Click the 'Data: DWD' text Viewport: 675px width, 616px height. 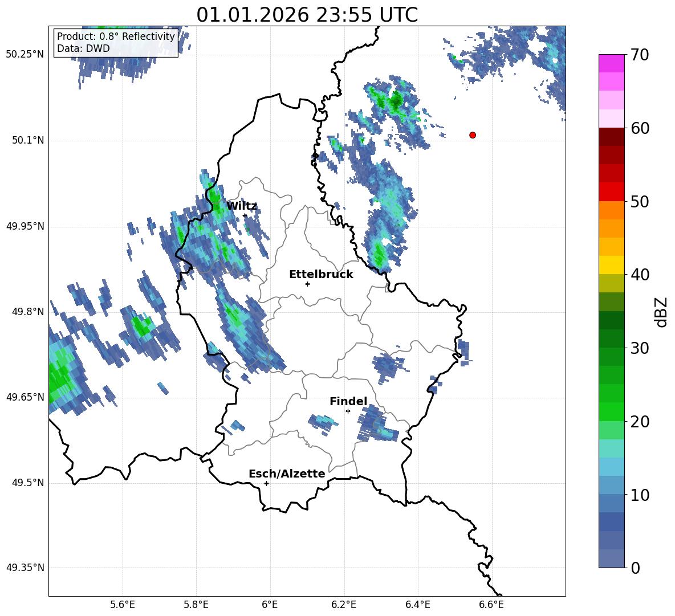coord(83,48)
